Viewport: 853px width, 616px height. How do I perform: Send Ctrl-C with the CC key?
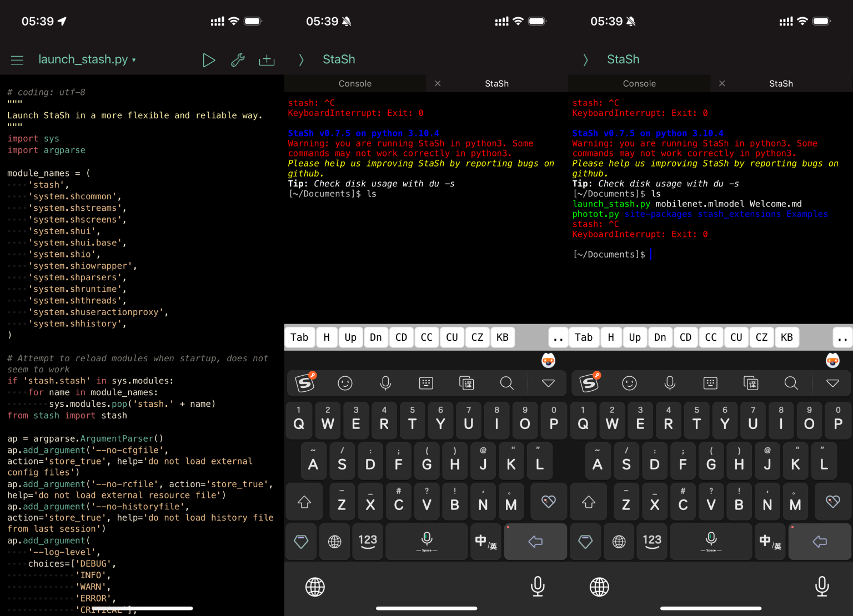(x=426, y=337)
